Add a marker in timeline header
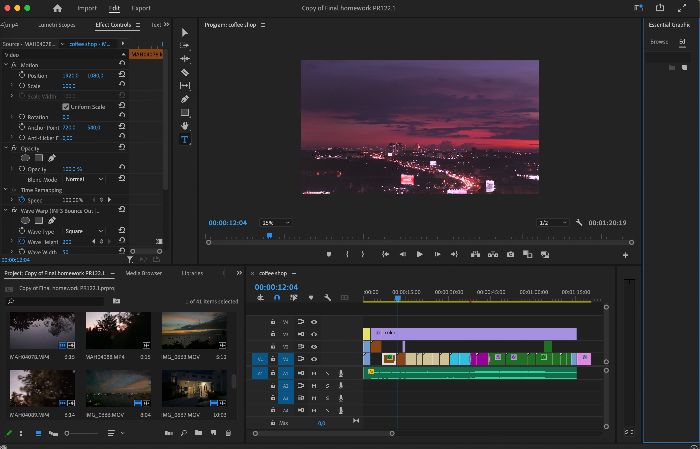The height and width of the screenshot is (449, 700). 311,298
